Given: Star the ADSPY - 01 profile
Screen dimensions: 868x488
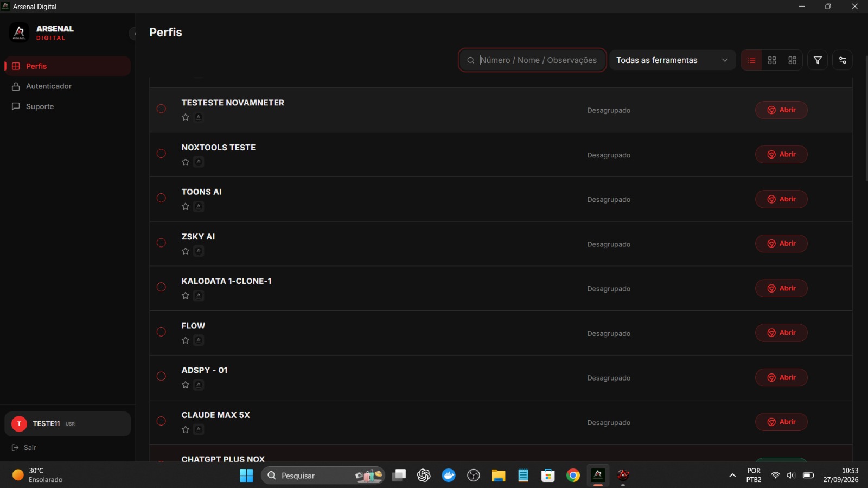Looking at the screenshot, I should tap(186, 385).
